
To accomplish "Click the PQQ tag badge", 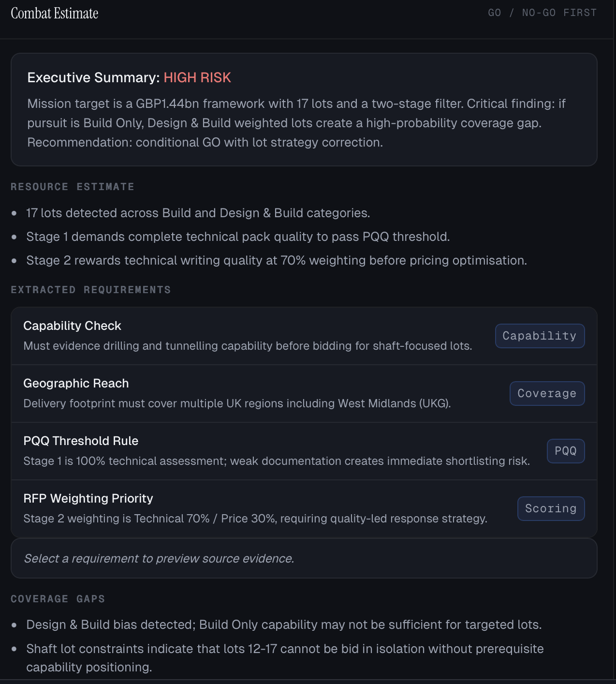I will coord(565,451).
